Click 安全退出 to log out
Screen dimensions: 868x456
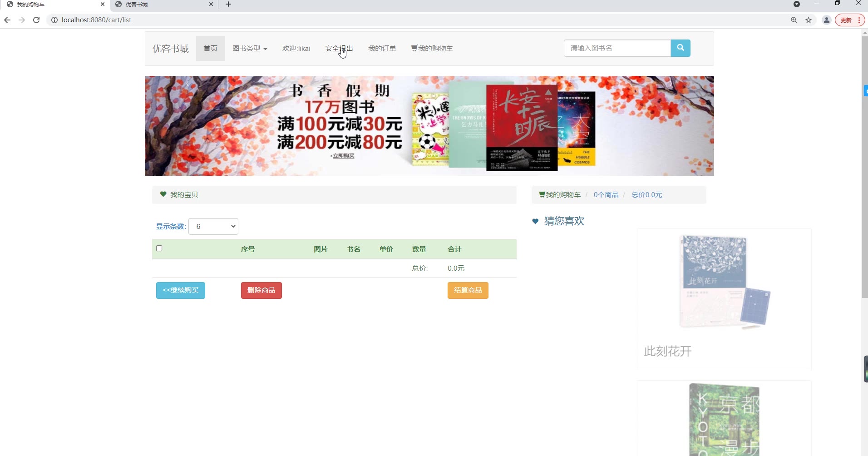(x=339, y=49)
